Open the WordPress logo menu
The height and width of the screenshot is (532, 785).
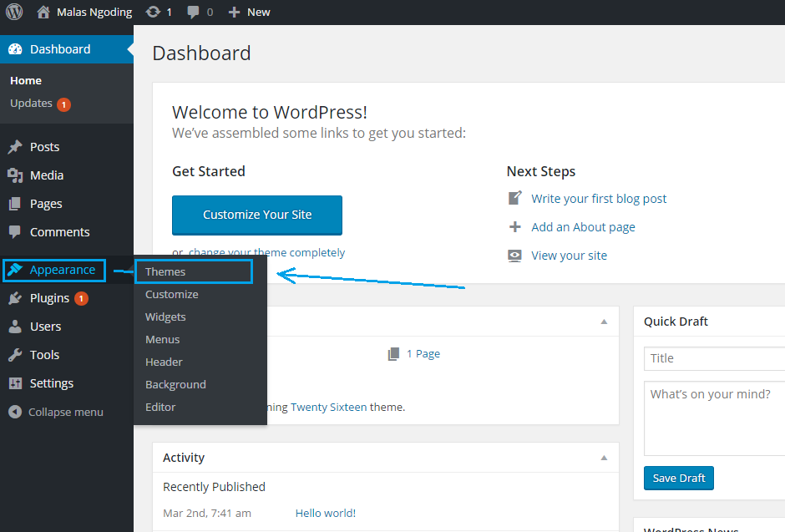click(x=14, y=12)
